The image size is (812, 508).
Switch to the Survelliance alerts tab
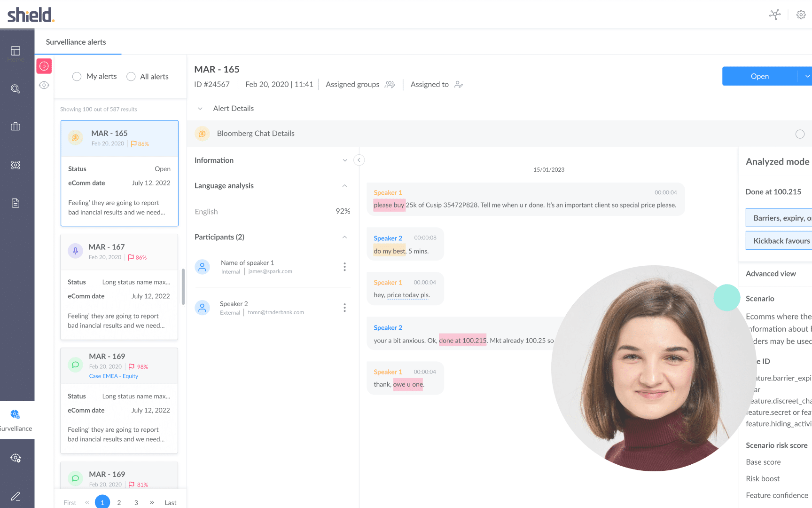coord(76,42)
